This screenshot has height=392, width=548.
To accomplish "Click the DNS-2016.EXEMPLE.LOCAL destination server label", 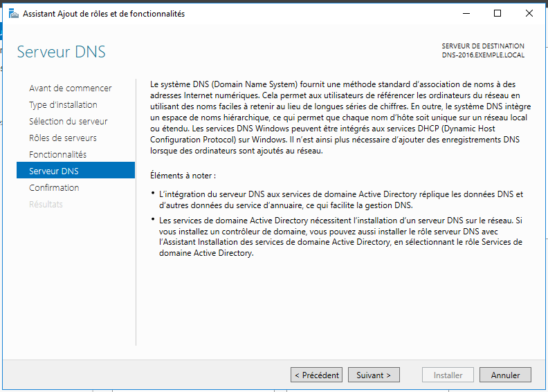I will pos(483,55).
